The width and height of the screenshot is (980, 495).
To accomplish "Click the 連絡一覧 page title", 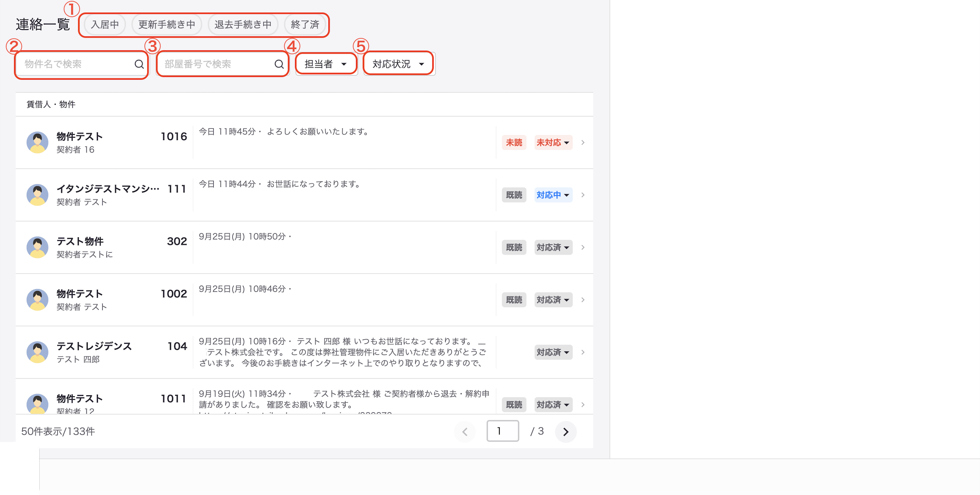I will click(x=43, y=25).
